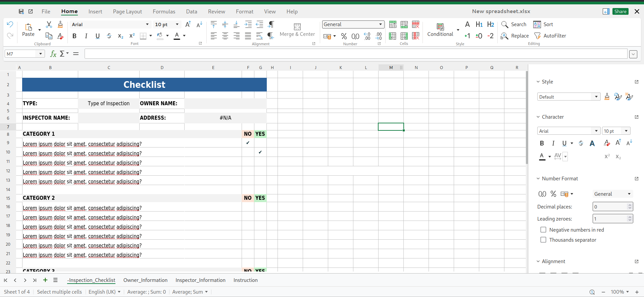Open the font size 10 pt dropdown in ribbon
The image size is (644, 297).
click(x=177, y=24)
